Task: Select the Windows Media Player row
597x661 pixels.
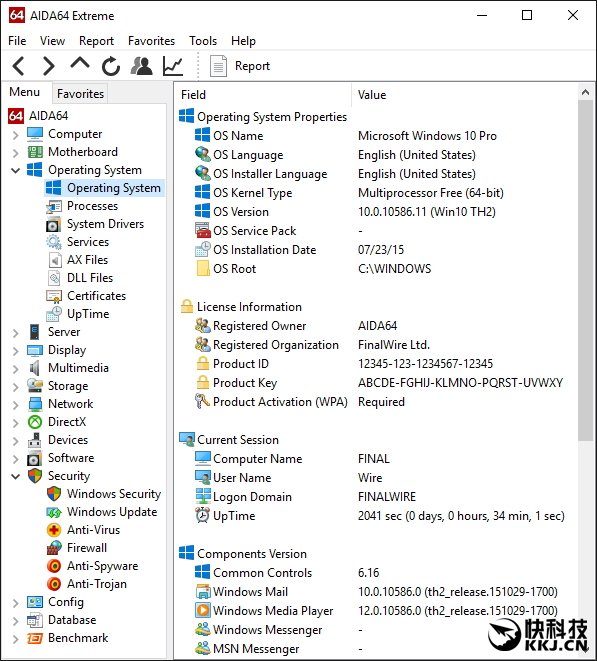Action: click(376, 610)
